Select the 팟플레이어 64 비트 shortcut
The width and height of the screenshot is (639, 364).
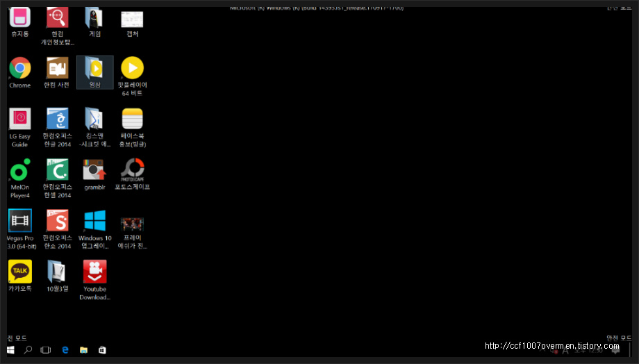tap(132, 67)
